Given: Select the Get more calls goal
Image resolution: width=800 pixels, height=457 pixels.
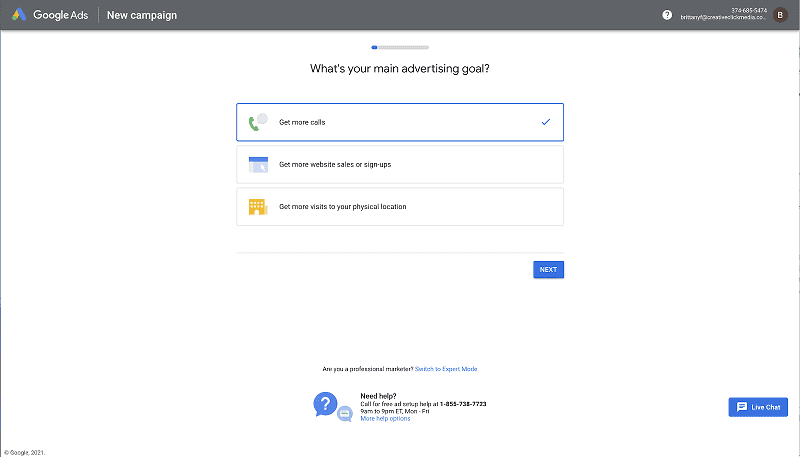Looking at the screenshot, I should [x=400, y=122].
